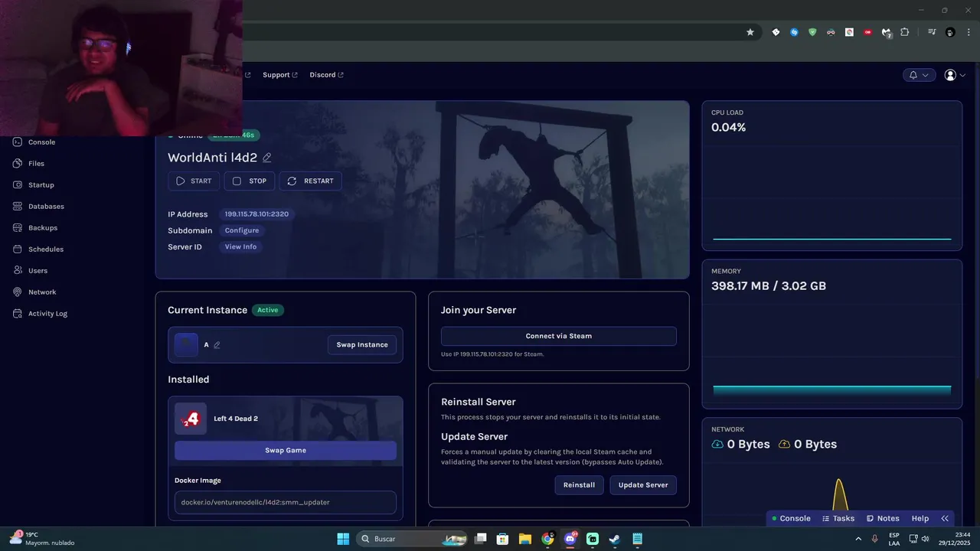Click the Chrome profile avatar
The height and width of the screenshot is (551, 980).
(950, 32)
